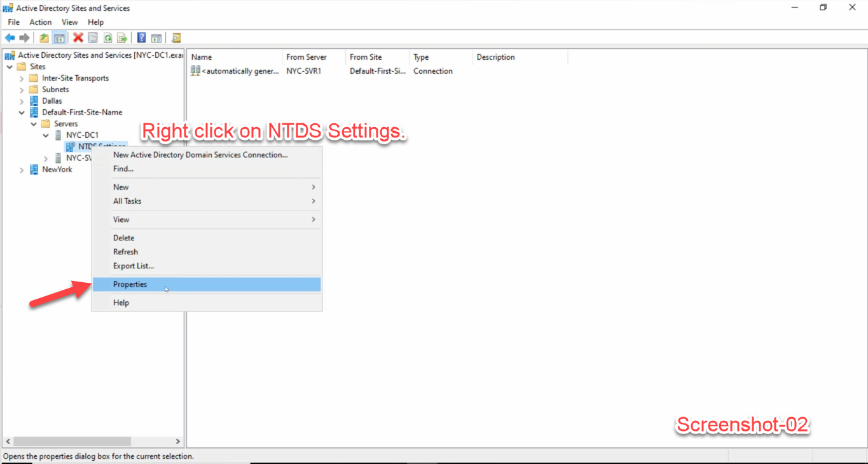Expand the Subnets node

click(x=22, y=90)
